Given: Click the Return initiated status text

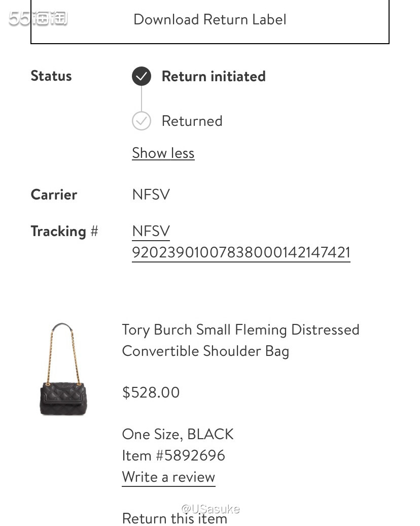Looking at the screenshot, I should [x=214, y=76].
